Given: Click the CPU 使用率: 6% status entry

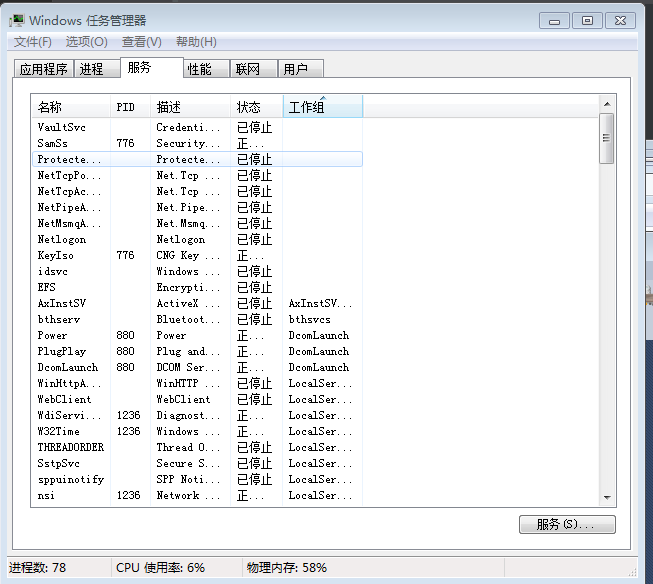Looking at the screenshot, I should tap(160, 567).
